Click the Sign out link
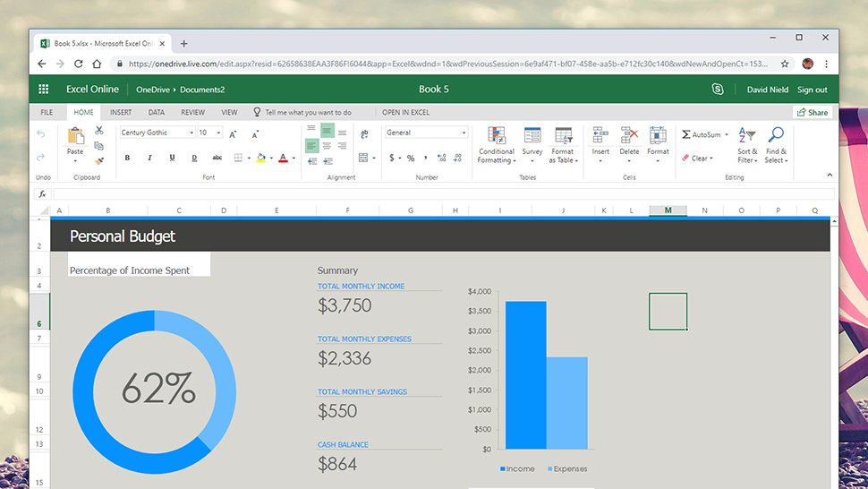The width and height of the screenshot is (868, 489). coord(813,90)
